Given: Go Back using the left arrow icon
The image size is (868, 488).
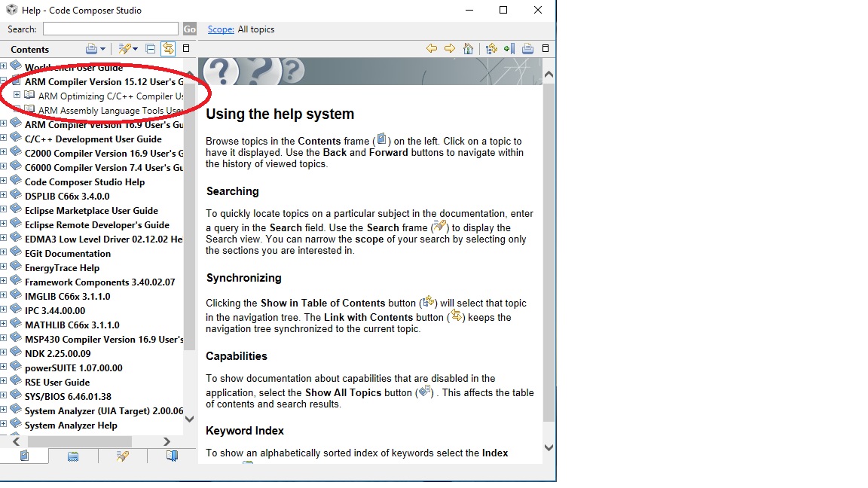Looking at the screenshot, I should (432, 49).
